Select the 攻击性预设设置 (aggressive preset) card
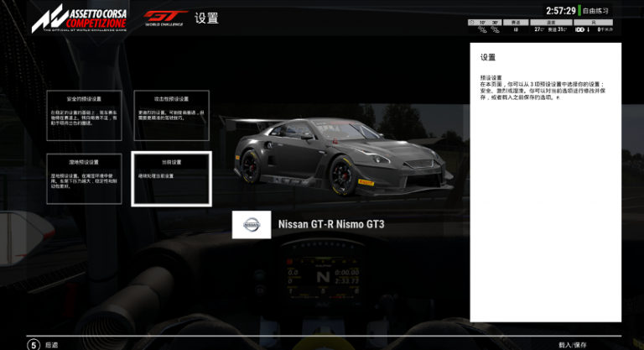 point(171,116)
